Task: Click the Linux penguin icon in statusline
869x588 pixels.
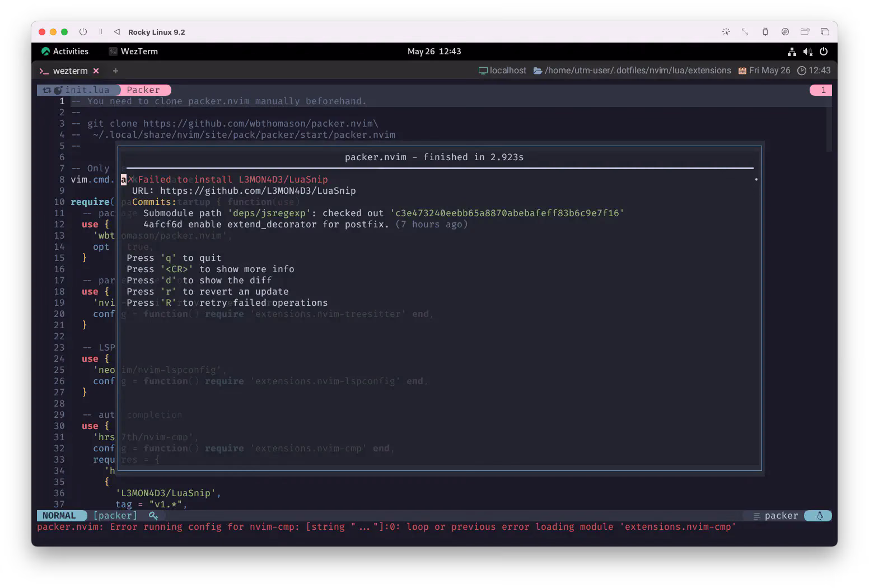Action: click(x=819, y=516)
